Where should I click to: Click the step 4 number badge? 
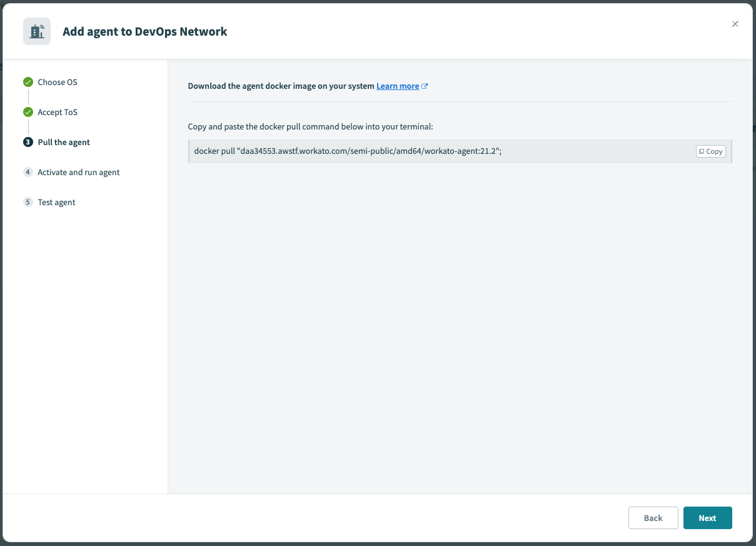28,172
